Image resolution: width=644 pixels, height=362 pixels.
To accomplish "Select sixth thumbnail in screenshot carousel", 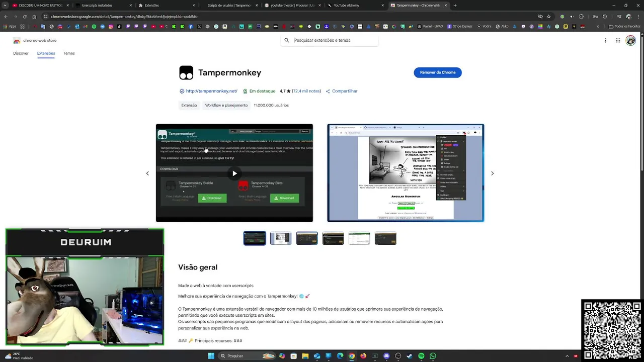I will click(385, 238).
